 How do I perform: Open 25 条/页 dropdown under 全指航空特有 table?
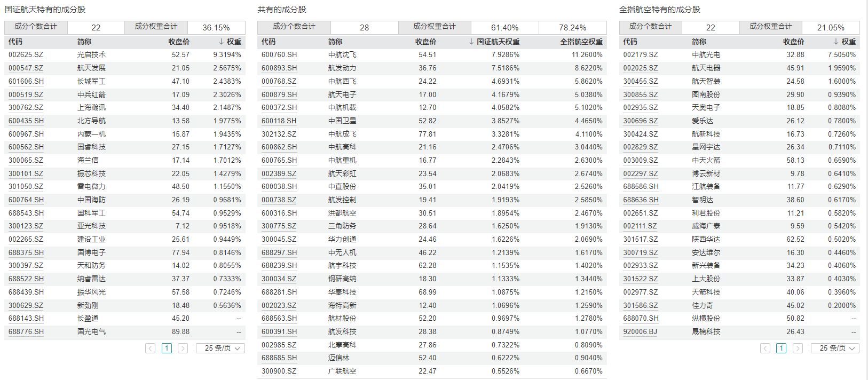[835, 349]
